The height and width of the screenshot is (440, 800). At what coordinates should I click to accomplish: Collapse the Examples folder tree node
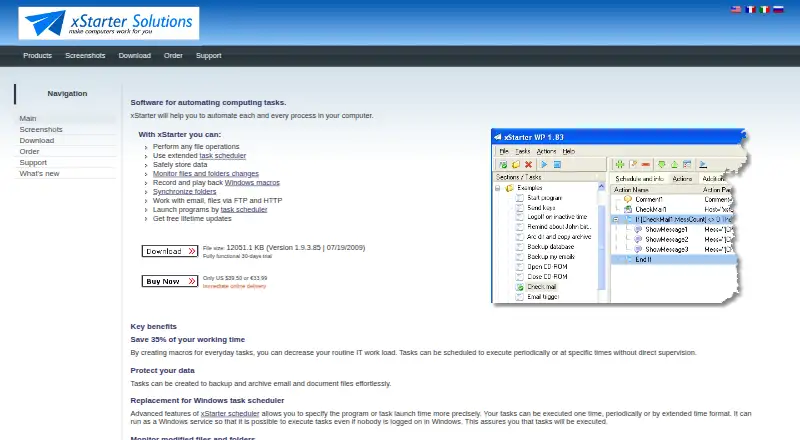(x=497, y=188)
